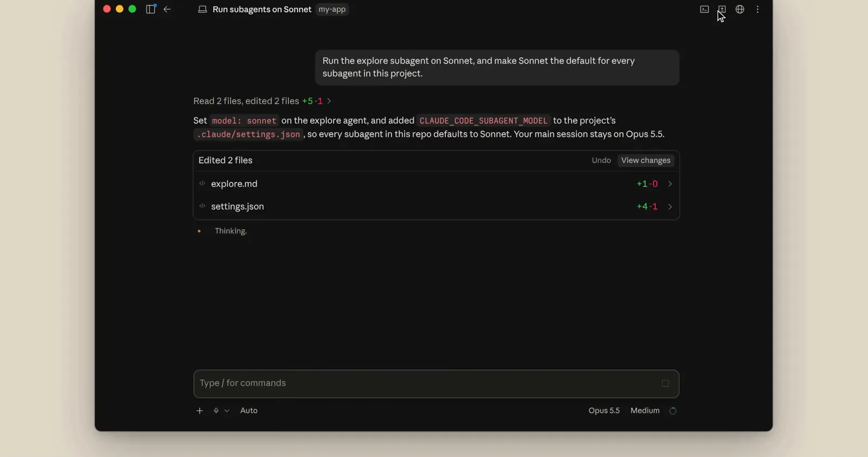Open the diff plus-minus icon in the title bar
This screenshot has height=457, width=868.
pos(722,9)
